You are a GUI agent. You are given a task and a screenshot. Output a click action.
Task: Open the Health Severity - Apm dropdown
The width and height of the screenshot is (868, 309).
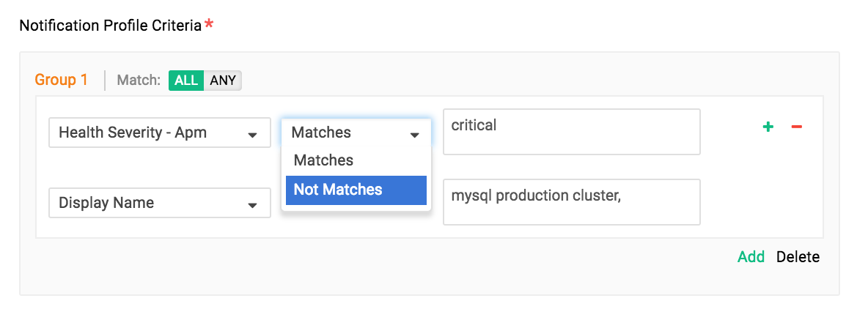point(160,133)
